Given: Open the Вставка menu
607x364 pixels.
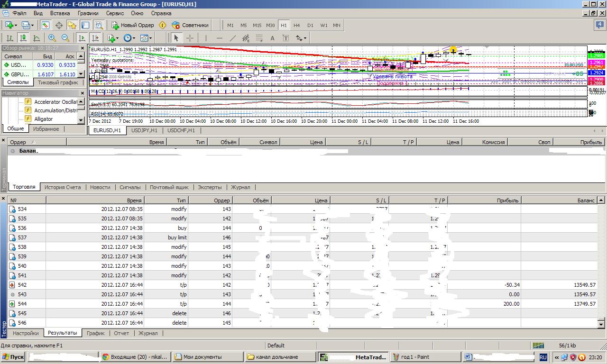Looking at the screenshot, I should 60,13.
